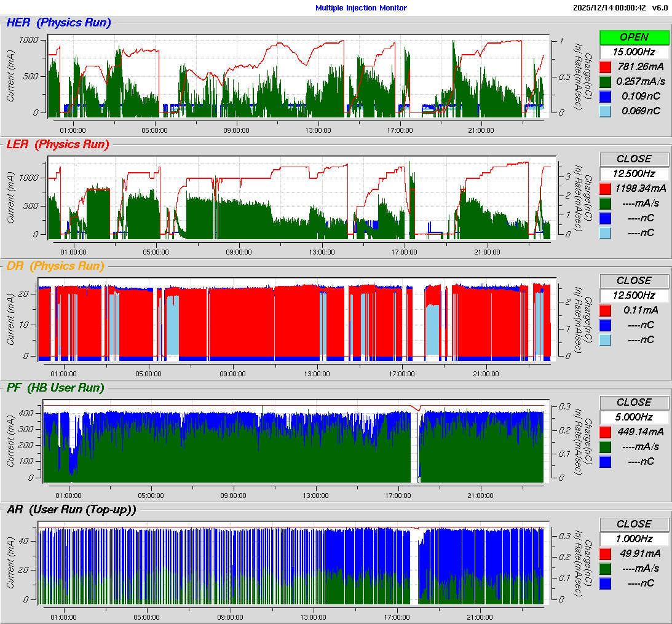The width and height of the screenshot is (672, 624).
Task: Click the green OPEN status in HER panel
Action: 634,37
